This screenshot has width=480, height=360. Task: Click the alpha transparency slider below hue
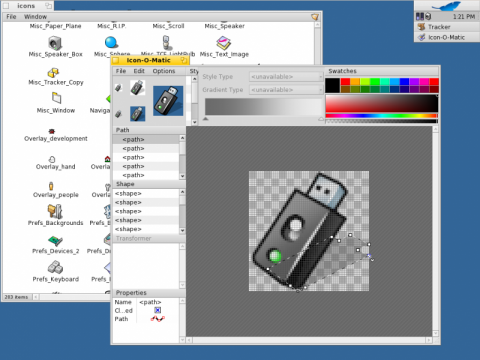pos(382,121)
